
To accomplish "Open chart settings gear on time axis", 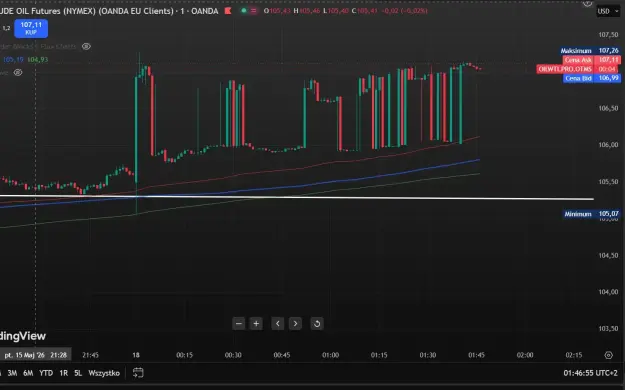I will 608,355.
